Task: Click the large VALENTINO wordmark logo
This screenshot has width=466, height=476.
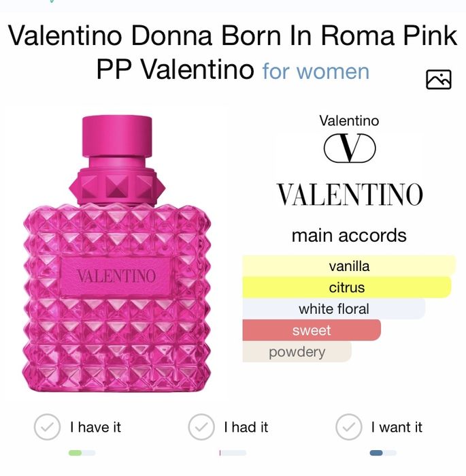Action: point(350,194)
